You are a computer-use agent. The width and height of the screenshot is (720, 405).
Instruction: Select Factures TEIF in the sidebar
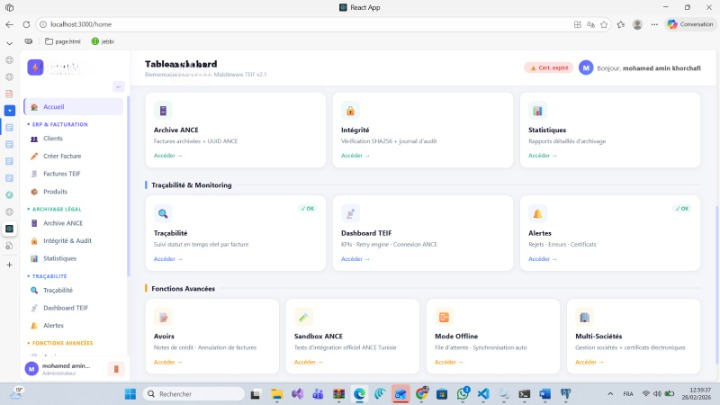point(62,173)
